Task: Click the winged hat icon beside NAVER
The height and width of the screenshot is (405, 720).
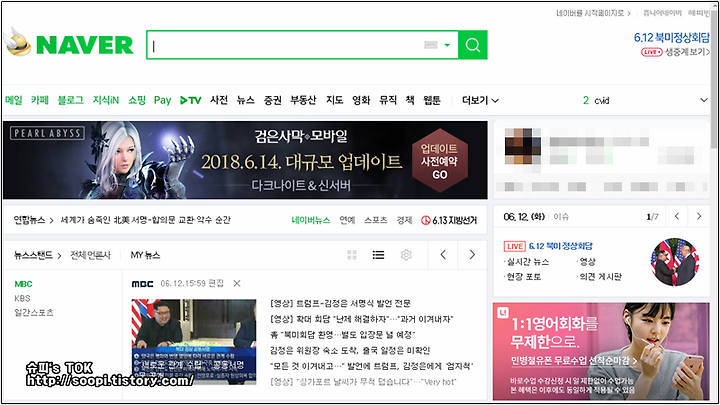Action: [x=18, y=42]
